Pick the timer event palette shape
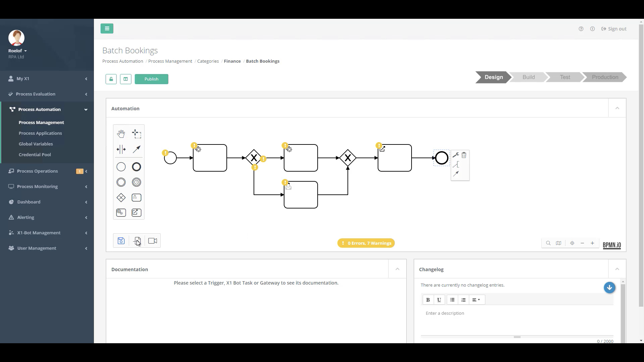Image resolution: width=644 pixels, height=362 pixels. [x=137, y=182]
